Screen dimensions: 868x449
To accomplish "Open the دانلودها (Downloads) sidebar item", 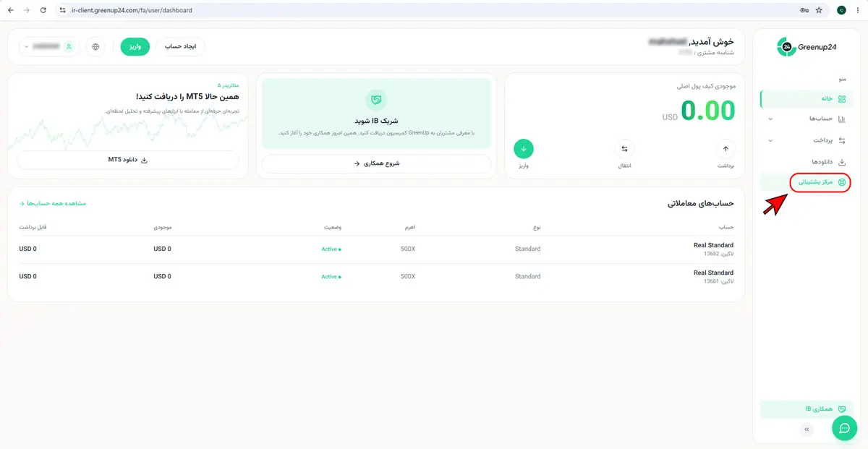I will point(807,162).
